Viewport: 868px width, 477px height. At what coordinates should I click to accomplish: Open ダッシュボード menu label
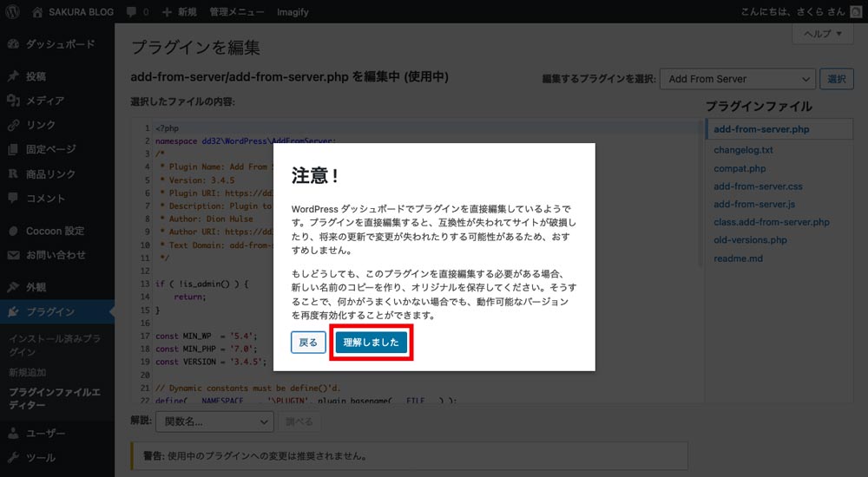click(61, 43)
